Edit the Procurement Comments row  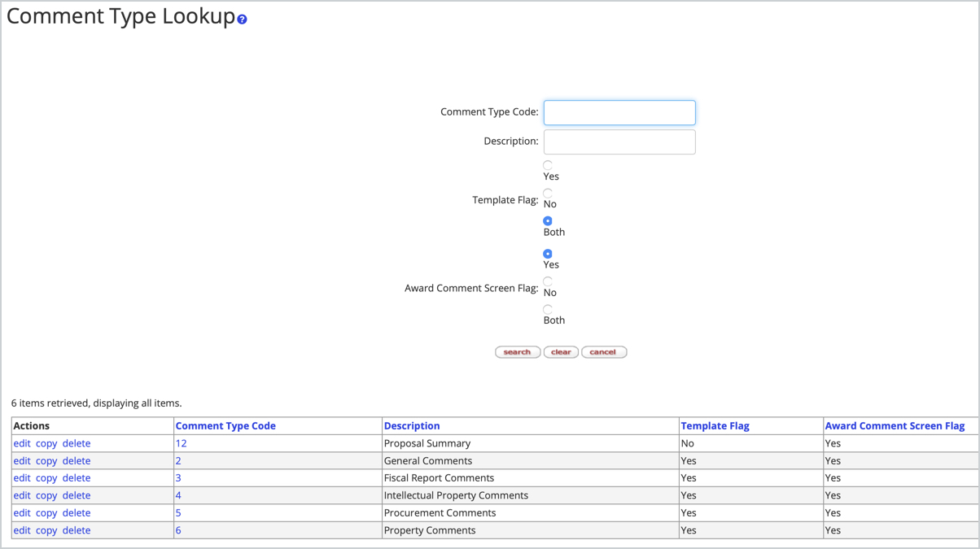pos(22,513)
